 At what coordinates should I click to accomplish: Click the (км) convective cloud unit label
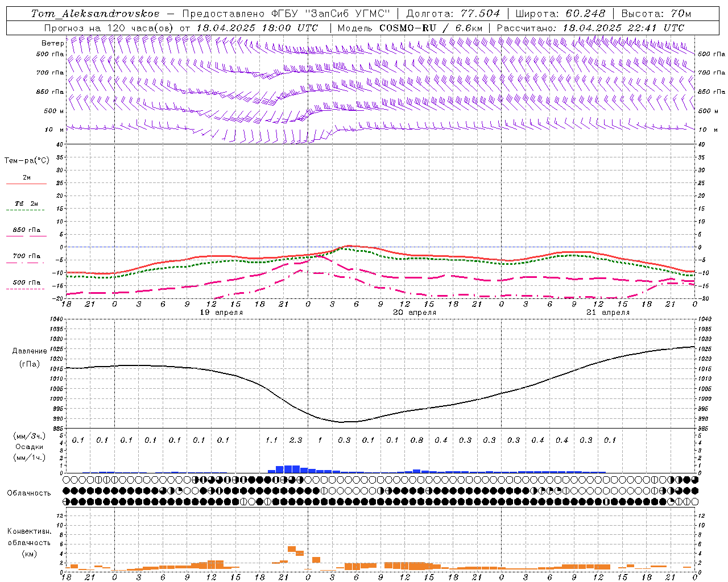pyautogui.click(x=29, y=554)
